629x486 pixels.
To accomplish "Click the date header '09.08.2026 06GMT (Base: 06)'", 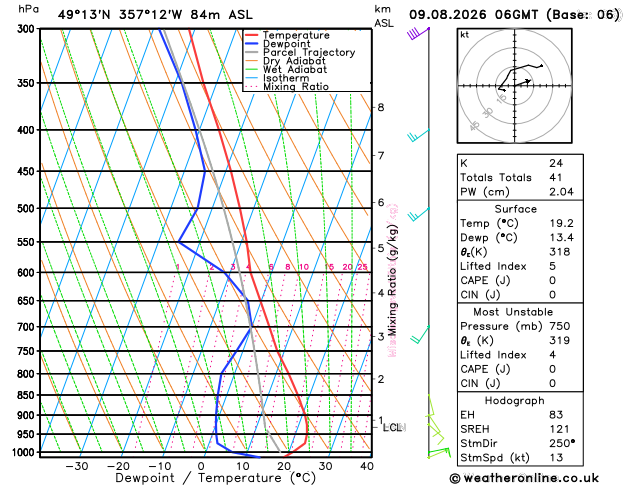I will click(514, 15).
